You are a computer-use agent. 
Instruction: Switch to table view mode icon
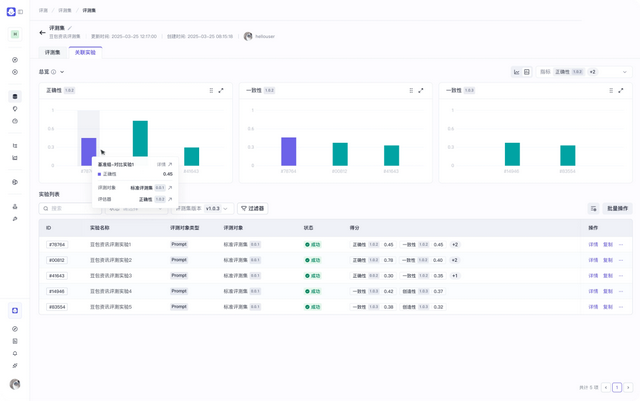click(528, 72)
